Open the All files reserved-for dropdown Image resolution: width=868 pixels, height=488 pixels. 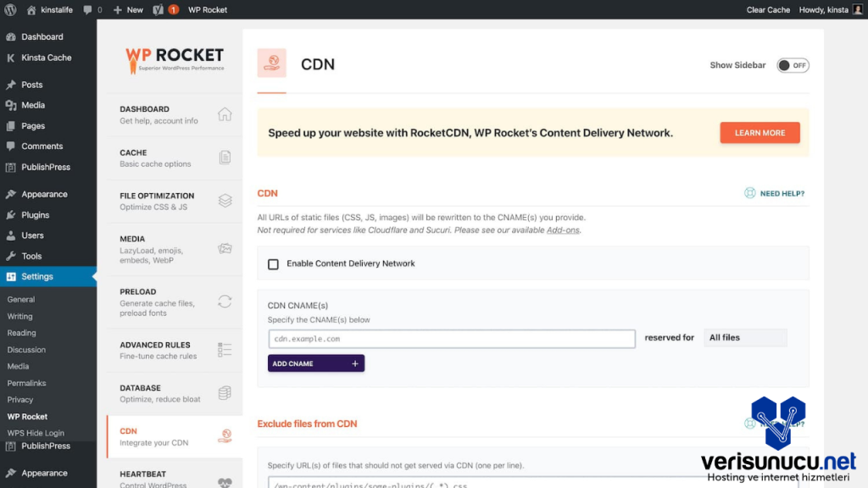click(745, 337)
